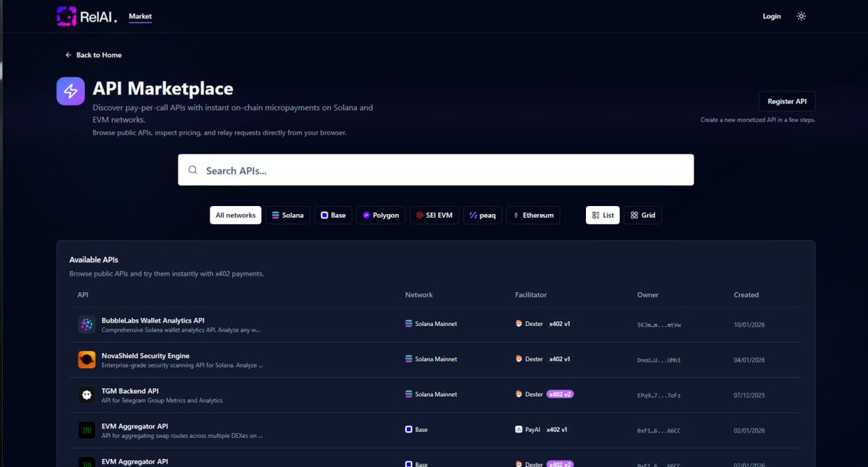The height and width of the screenshot is (467, 868).
Task: Click Dexter facilitator icon in BubbleLabs row
Action: [x=519, y=324]
